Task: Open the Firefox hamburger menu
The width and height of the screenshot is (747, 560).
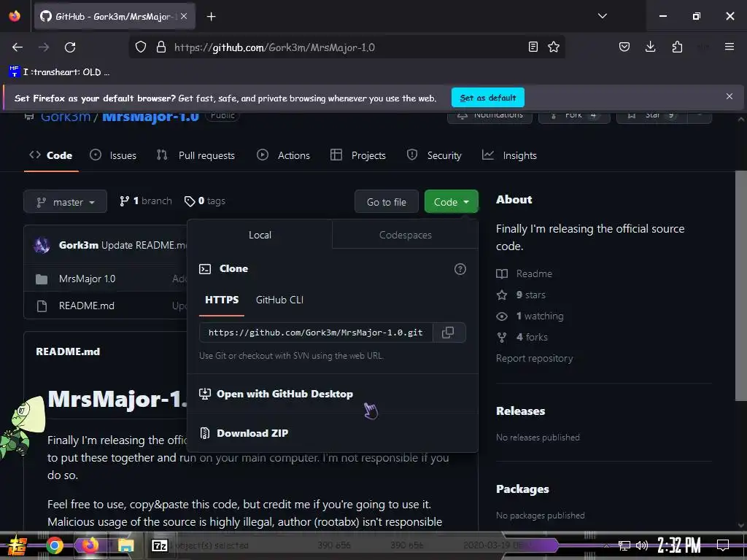Action: coord(729,47)
